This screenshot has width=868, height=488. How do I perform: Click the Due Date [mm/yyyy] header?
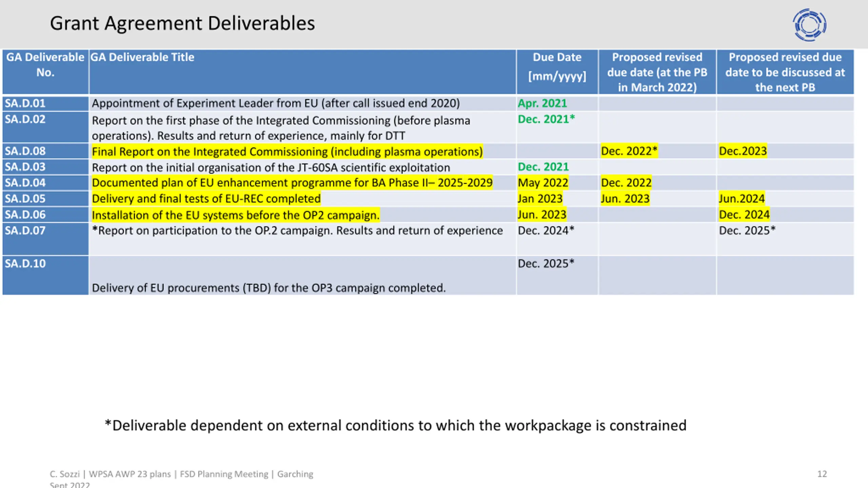pos(557,72)
